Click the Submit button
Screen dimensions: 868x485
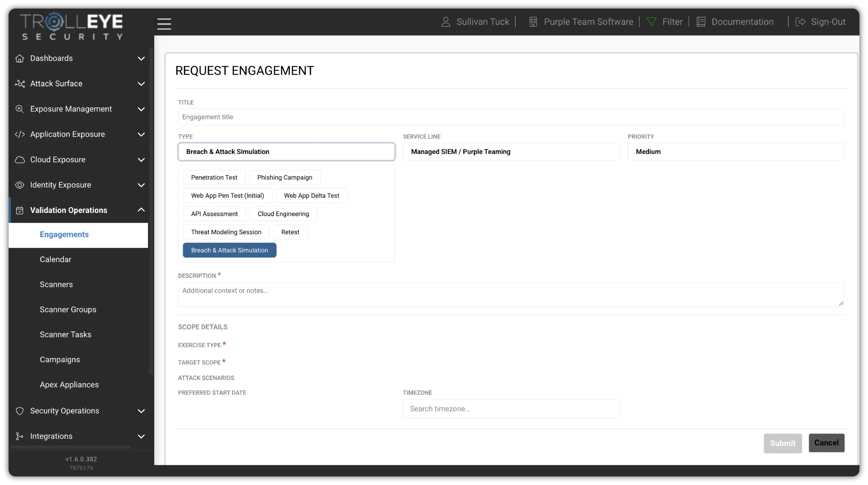(783, 443)
